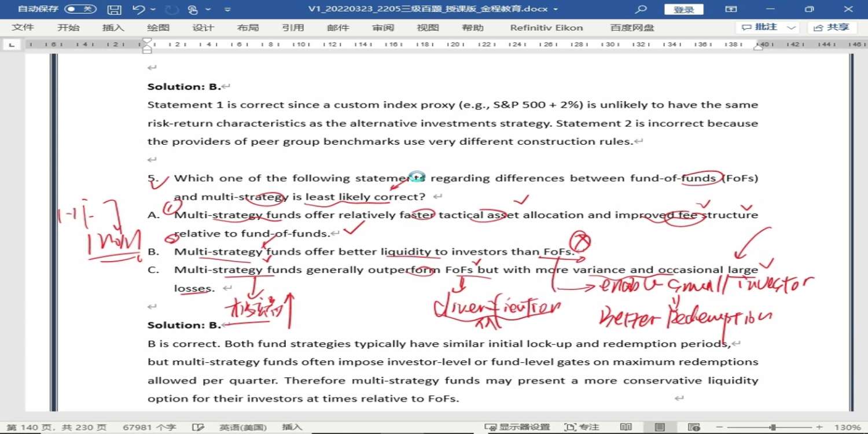Toggle the Insert/Overtype mode indicator
This screenshot has height=434, width=868.
pyautogui.click(x=292, y=427)
